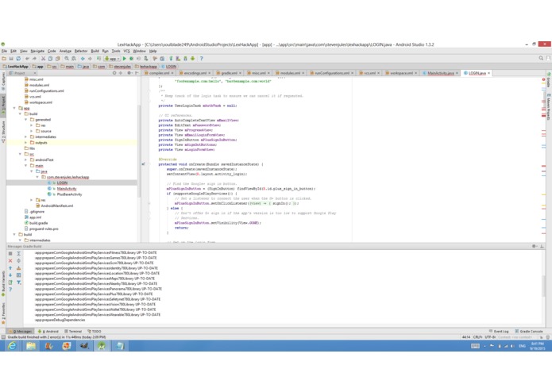This screenshot has height=392, width=552.
Task: Run the app with green play icon
Action: coord(124,59)
